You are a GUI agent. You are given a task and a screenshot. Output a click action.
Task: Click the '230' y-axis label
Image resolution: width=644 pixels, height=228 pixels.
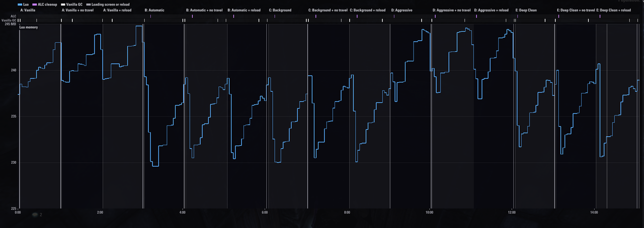tap(13, 163)
